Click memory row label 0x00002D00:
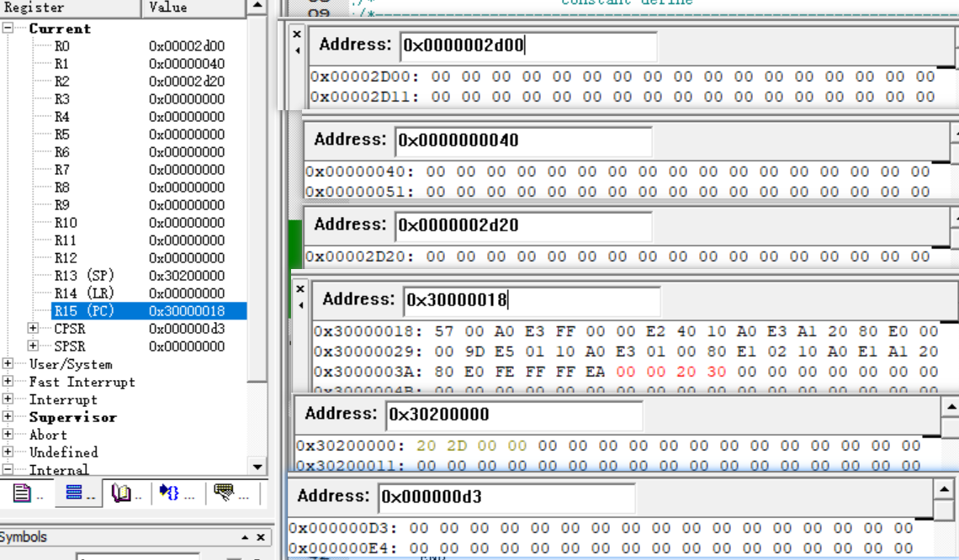Screen dimensions: 959x560 coord(365,77)
